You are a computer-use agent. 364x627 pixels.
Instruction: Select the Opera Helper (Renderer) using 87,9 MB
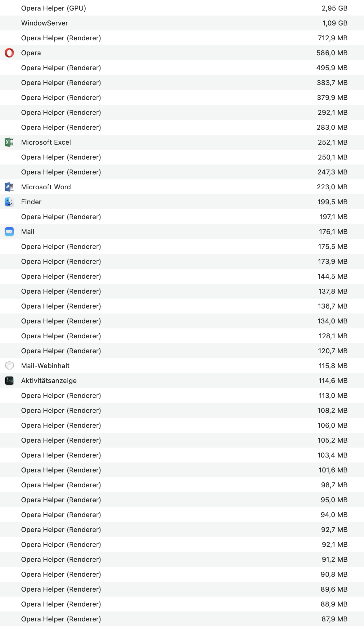coord(61,619)
